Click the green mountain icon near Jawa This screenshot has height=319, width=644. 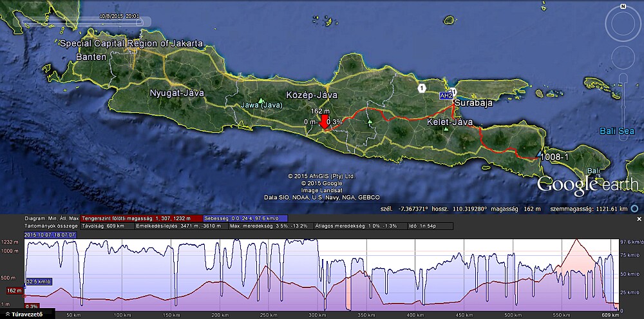(x=261, y=100)
